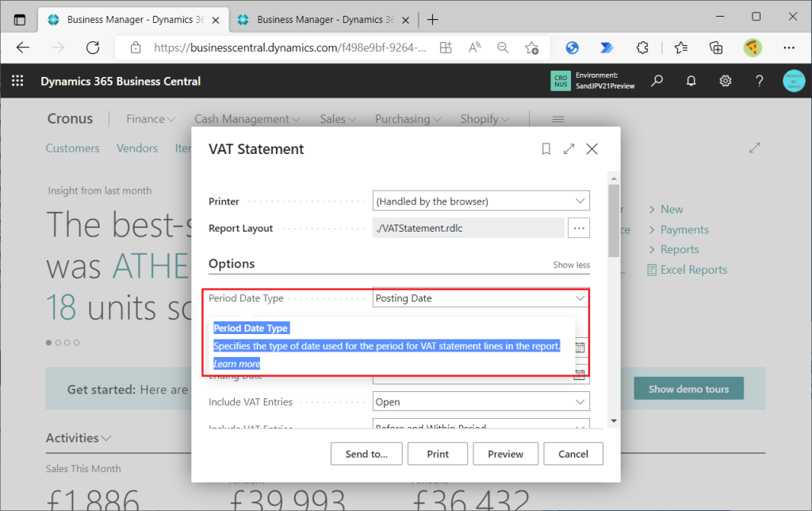Open the Dynamics 365 app launcher grid
Image resolution: width=812 pixels, height=511 pixels.
[17, 81]
